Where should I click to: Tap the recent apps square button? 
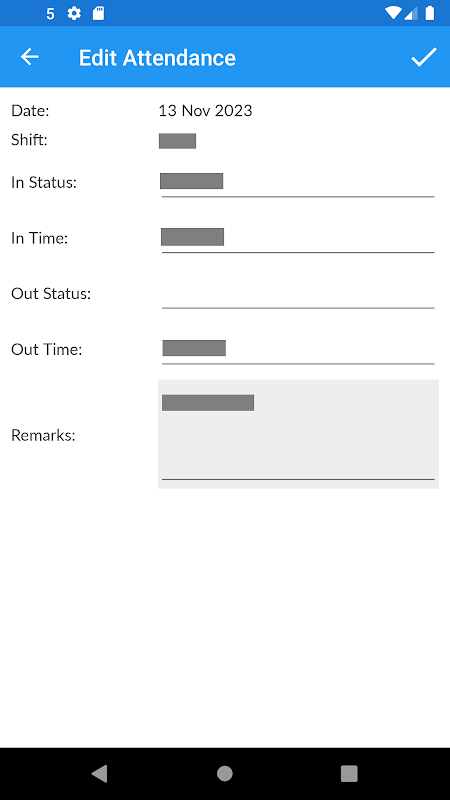(349, 773)
